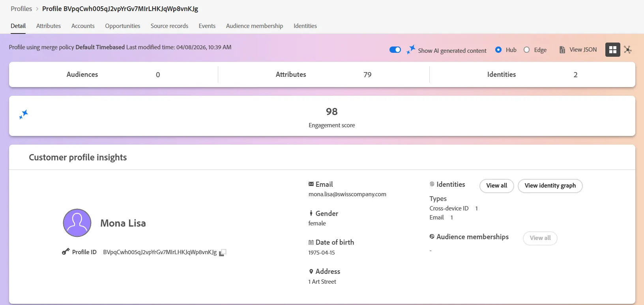The width and height of the screenshot is (644, 305).
Task: Click the graph view icon beside grid view
Action: pyautogui.click(x=628, y=50)
